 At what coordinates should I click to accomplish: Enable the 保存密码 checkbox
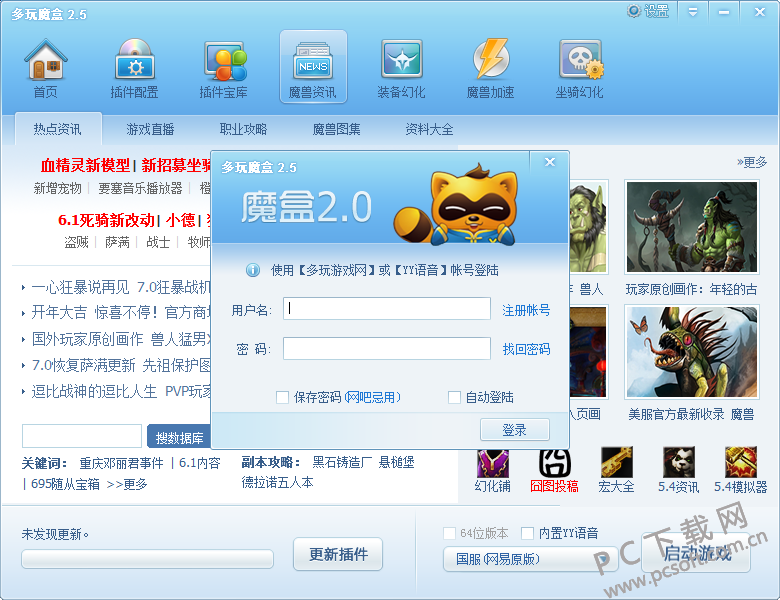click(283, 397)
